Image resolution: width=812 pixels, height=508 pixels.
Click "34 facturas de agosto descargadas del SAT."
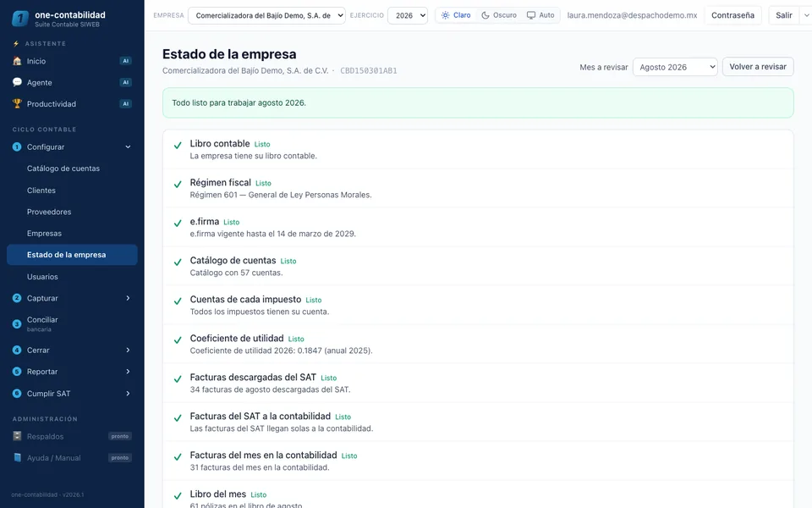(x=270, y=389)
